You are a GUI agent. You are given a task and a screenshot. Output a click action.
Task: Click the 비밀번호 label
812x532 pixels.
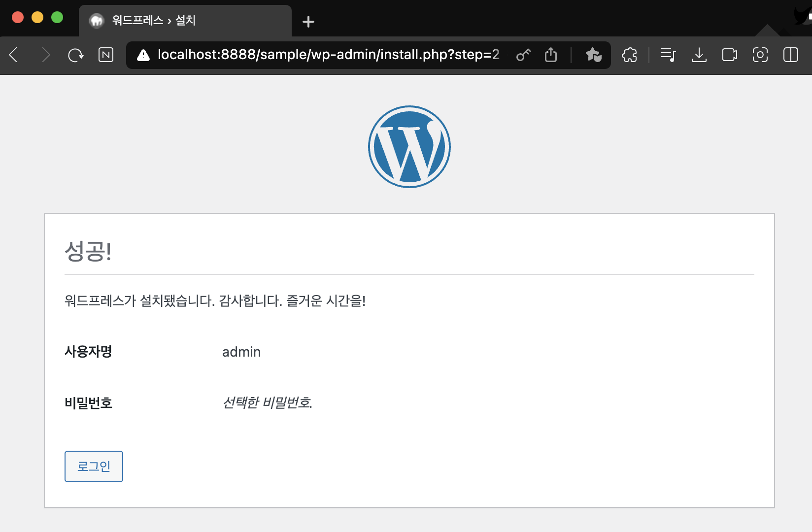click(88, 403)
